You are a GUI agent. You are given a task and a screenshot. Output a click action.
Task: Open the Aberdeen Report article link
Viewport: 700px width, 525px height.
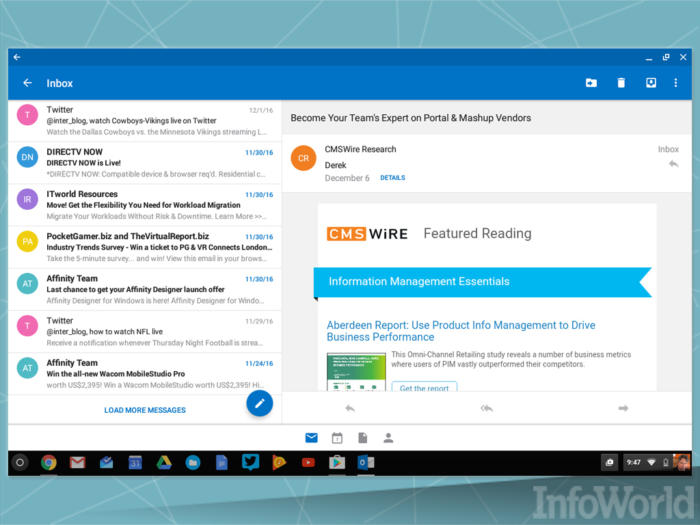[x=461, y=331]
